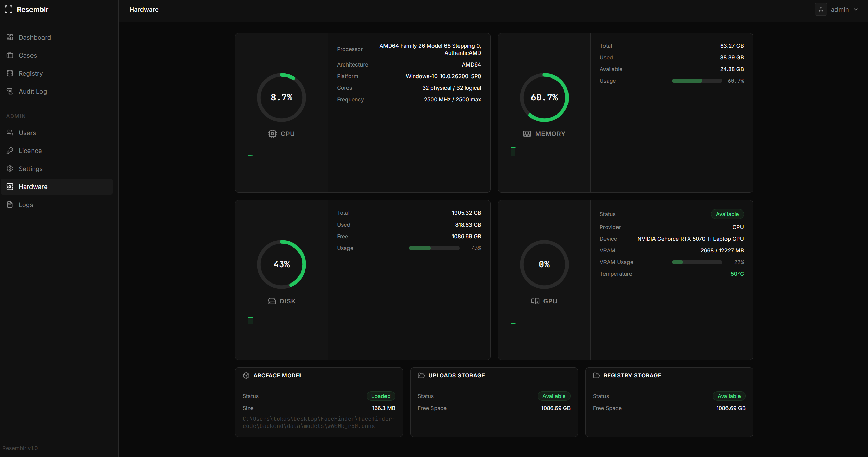The width and height of the screenshot is (868, 457).
Task: Click the Dashboard sidebar icon
Action: [10, 37]
